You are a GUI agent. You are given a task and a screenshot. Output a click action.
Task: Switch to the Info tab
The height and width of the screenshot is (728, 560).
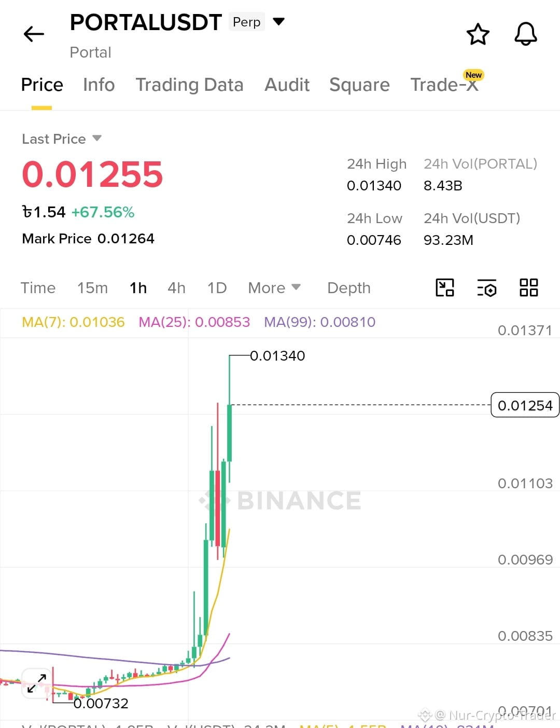[99, 85]
